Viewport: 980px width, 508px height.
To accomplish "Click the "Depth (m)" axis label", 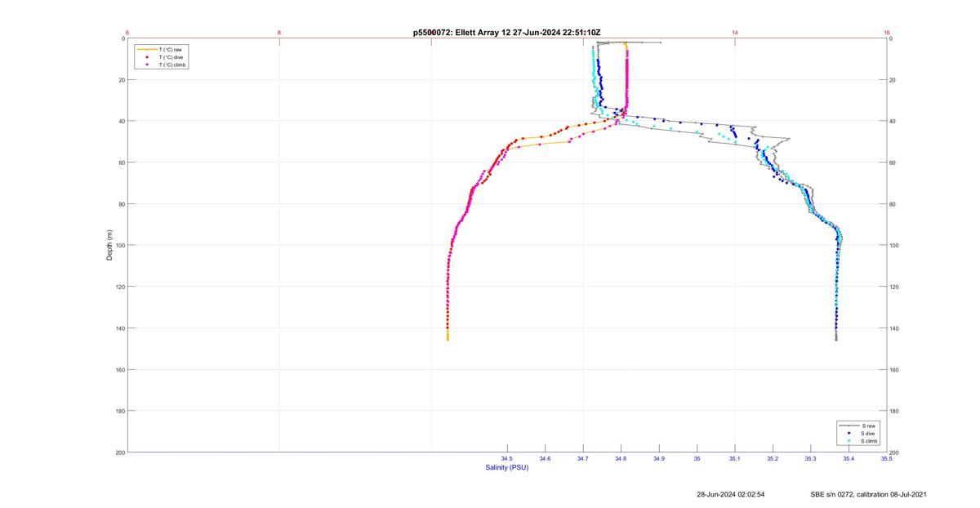I will tap(109, 245).
